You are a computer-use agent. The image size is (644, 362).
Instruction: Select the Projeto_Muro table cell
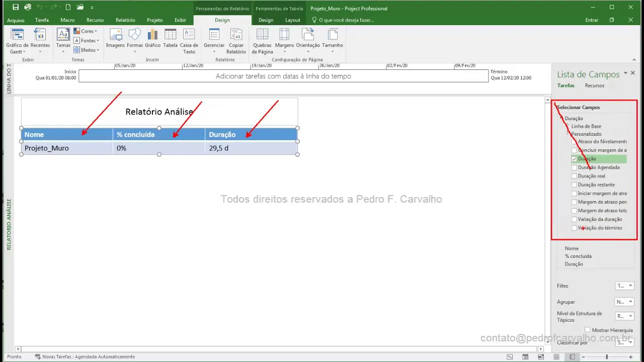(x=67, y=148)
